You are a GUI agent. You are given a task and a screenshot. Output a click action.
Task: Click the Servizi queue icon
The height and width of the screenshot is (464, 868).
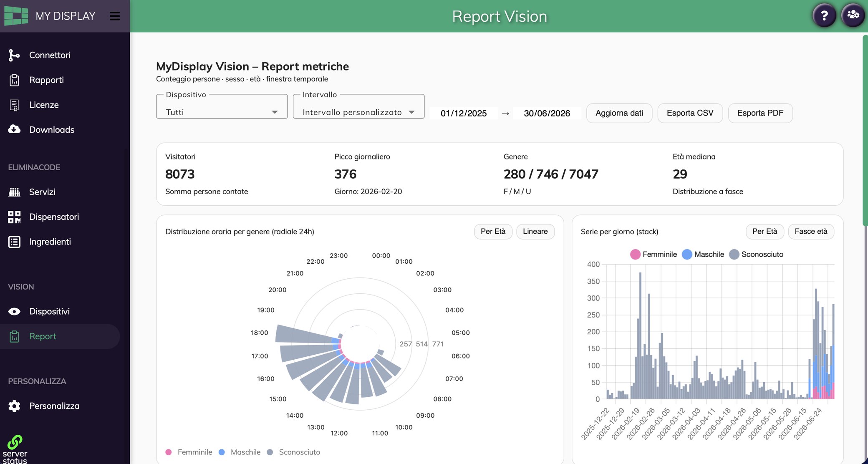click(14, 192)
